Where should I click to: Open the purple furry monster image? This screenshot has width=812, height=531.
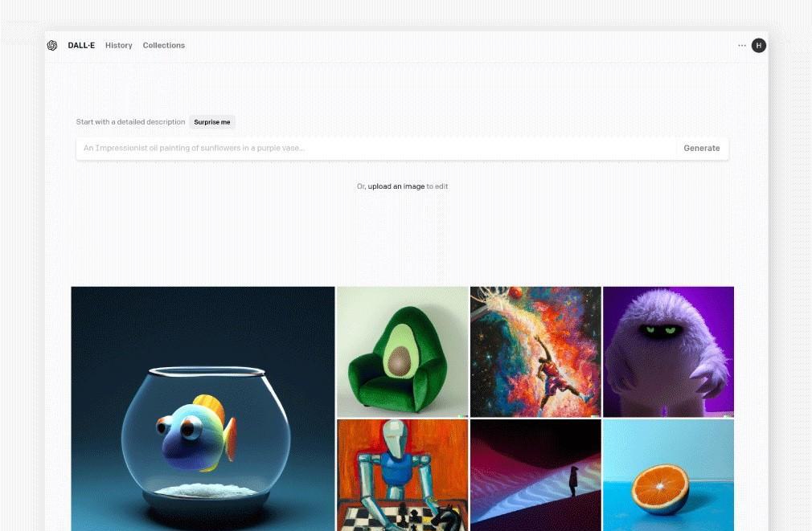tap(669, 352)
